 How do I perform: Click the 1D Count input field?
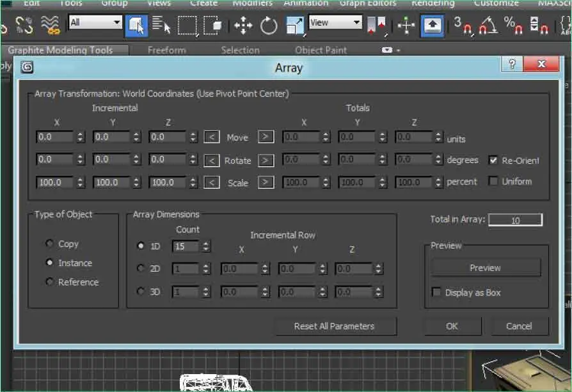tap(186, 246)
